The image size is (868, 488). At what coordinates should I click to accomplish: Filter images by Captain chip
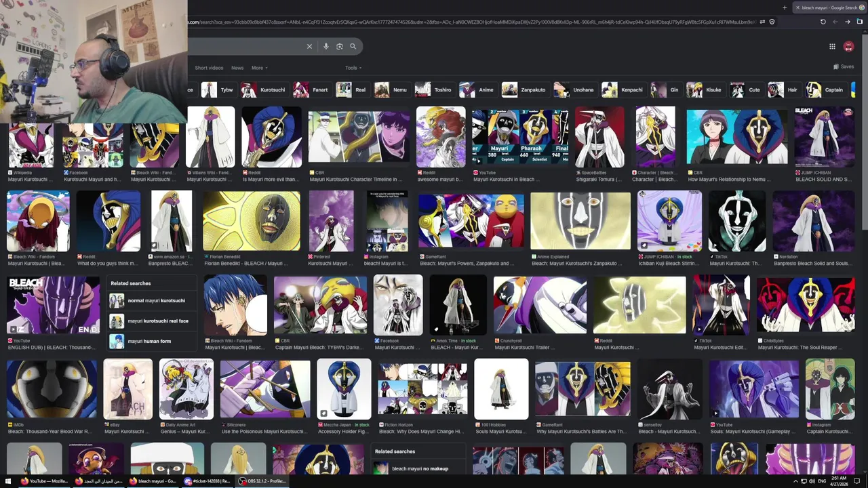[x=826, y=89]
